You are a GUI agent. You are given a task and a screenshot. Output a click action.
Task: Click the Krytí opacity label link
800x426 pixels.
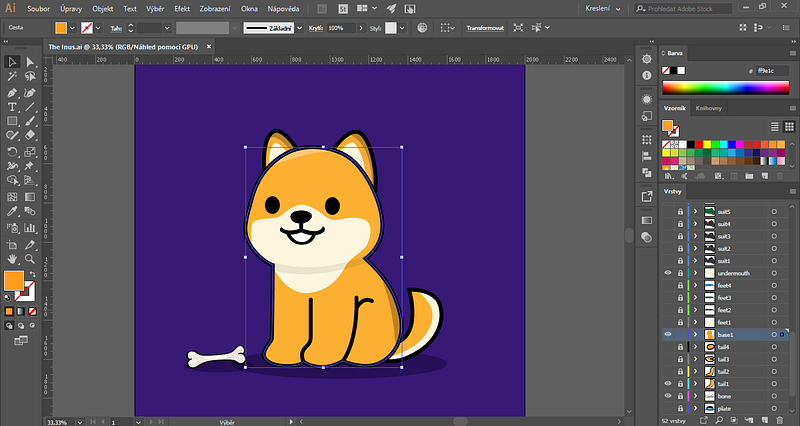click(315, 28)
